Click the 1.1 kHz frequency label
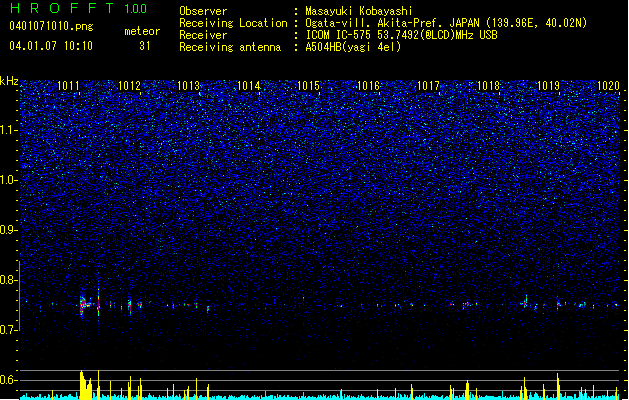 coord(9,130)
